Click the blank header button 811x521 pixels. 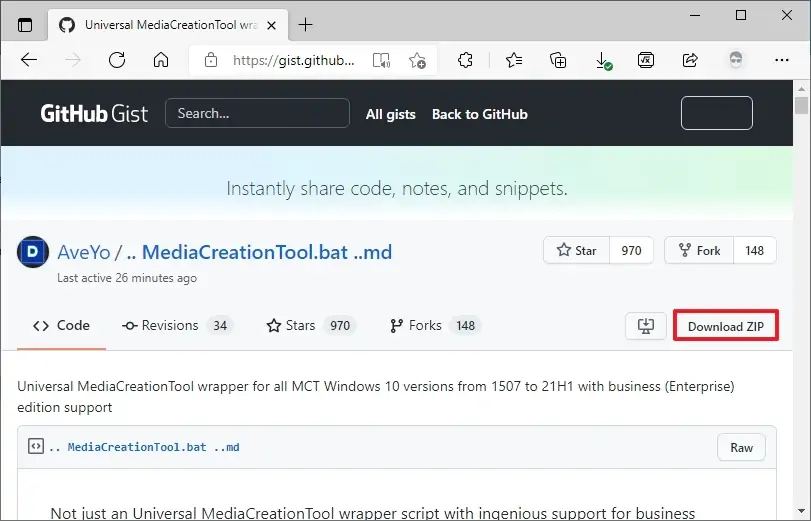717,113
